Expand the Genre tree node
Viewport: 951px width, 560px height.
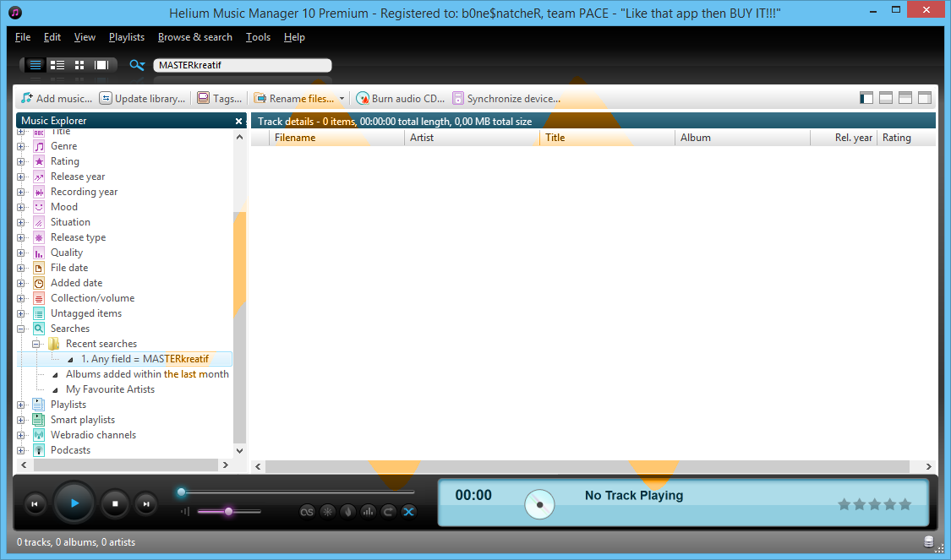[20, 147]
